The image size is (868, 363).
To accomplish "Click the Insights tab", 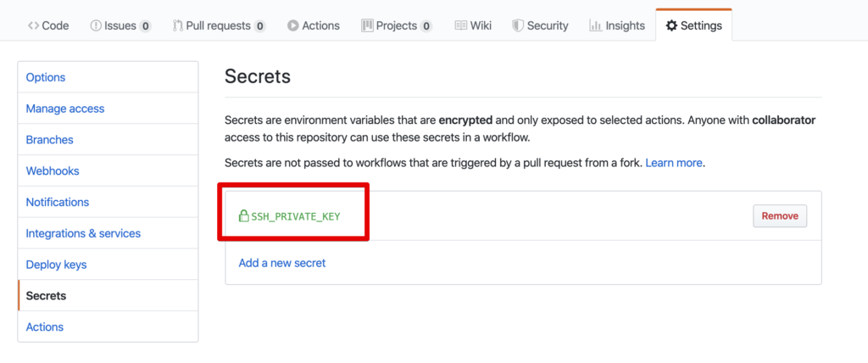I will (x=617, y=25).
